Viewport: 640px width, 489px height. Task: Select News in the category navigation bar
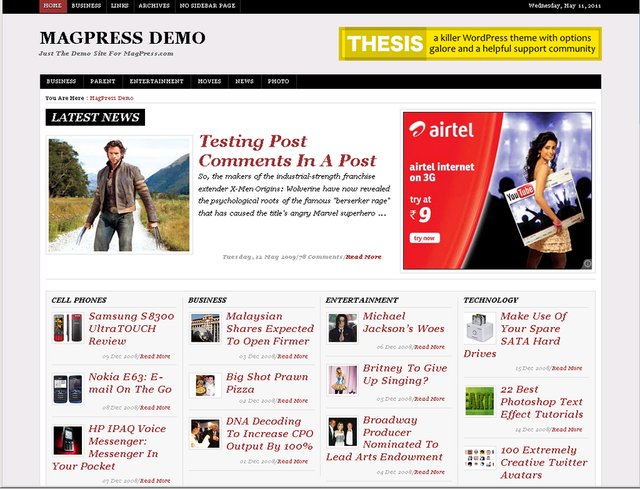[x=244, y=81]
